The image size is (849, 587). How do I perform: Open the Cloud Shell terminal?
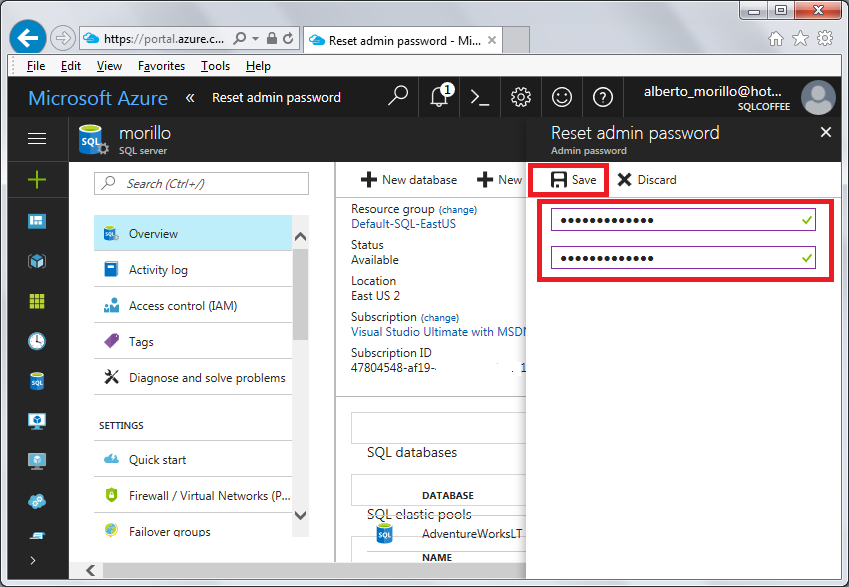(x=478, y=97)
